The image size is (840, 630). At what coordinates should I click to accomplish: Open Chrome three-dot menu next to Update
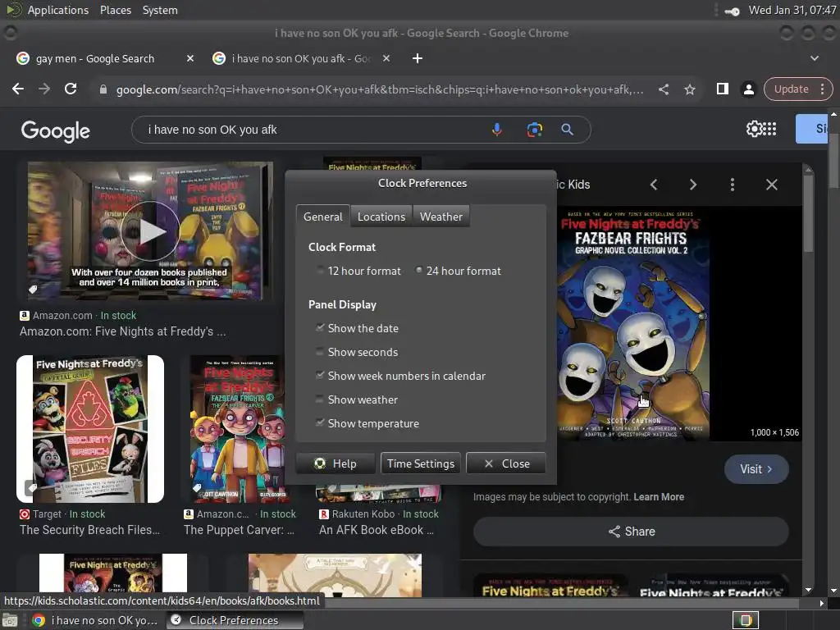[x=822, y=89]
